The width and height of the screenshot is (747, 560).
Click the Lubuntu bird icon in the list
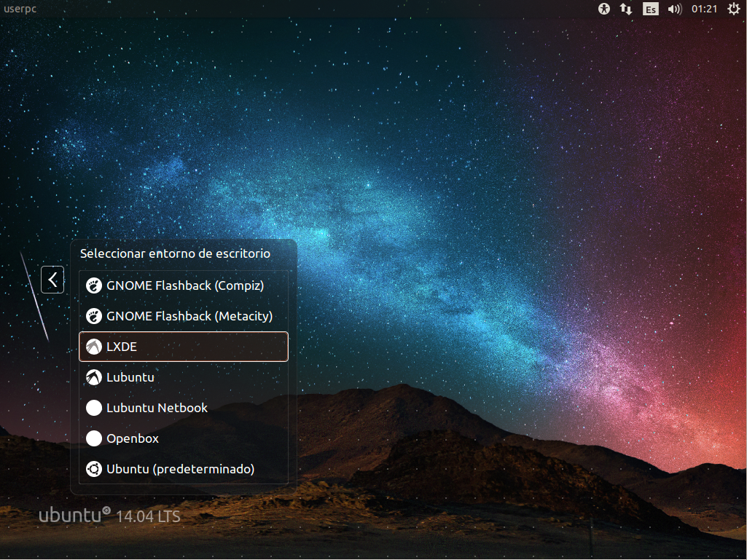[x=94, y=377]
